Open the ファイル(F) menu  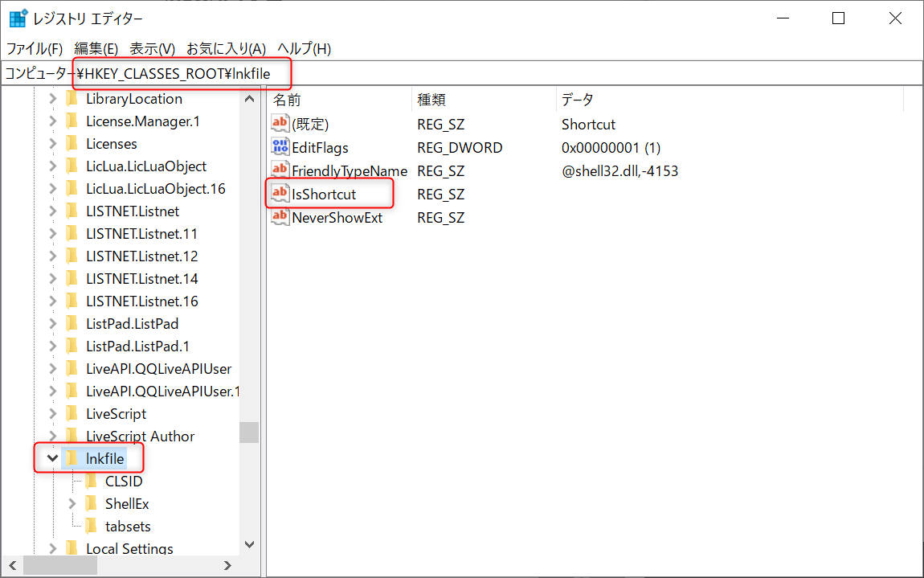[35, 49]
